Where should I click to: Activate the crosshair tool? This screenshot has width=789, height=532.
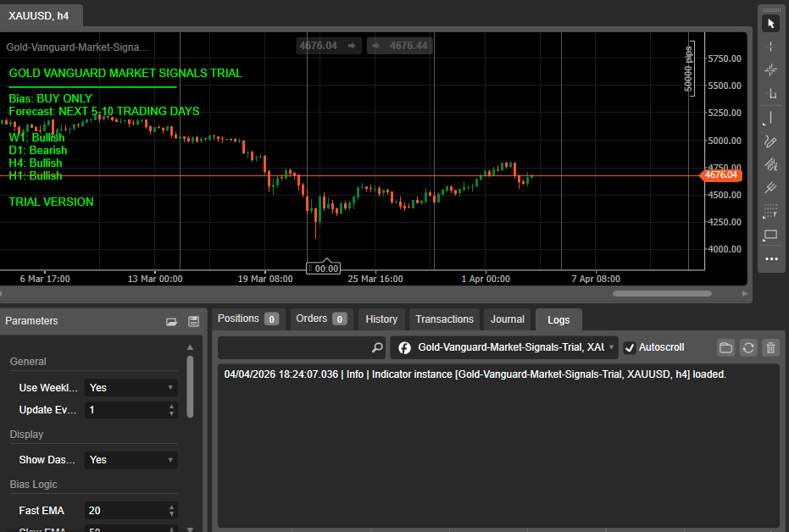(x=770, y=47)
